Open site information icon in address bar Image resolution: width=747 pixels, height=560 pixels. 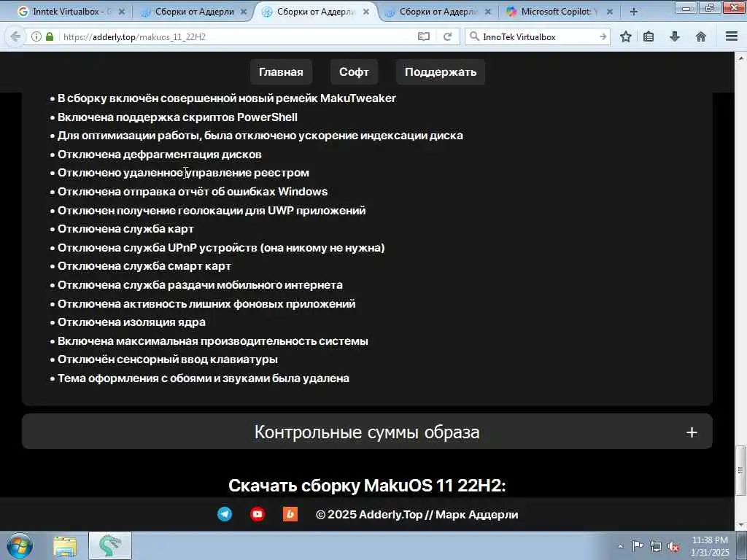pos(36,36)
